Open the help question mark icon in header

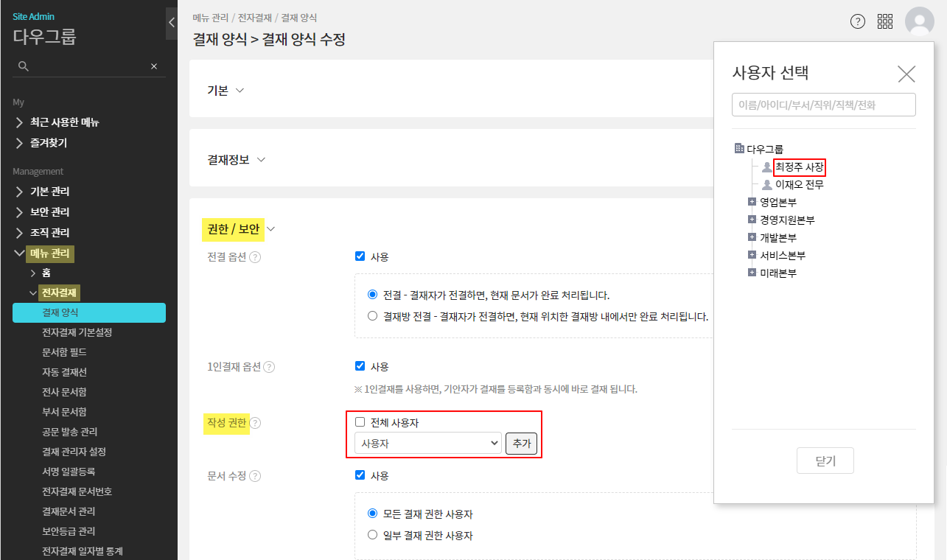pos(857,21)
